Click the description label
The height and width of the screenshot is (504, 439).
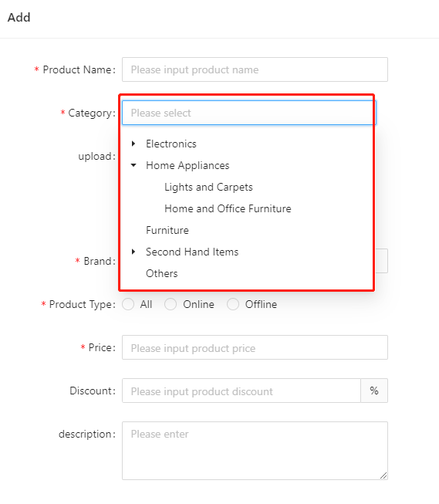(x=86, y=435)
